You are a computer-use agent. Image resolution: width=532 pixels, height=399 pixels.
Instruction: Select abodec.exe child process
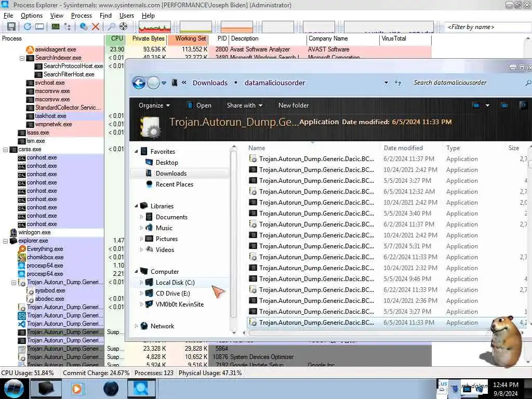[49, 299]
